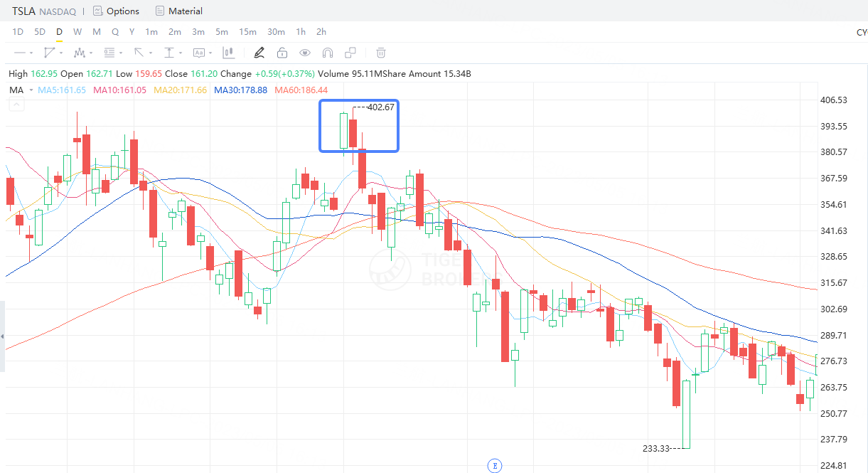Click the Change +0.59(+0.37%) readout

pos(267,74)
